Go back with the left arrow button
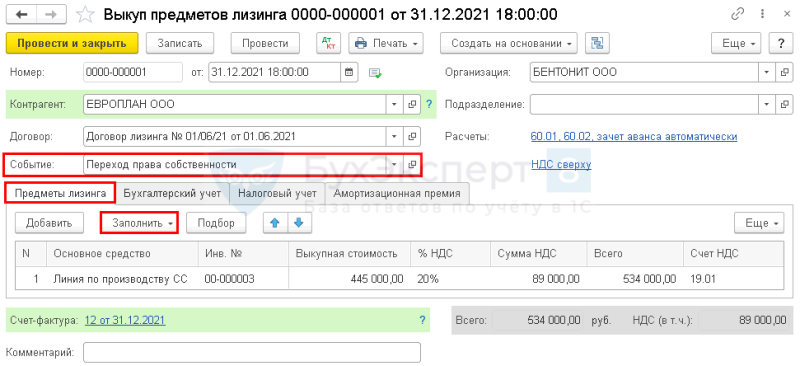This screenshot has height=366, width=800. coord(22,14)
